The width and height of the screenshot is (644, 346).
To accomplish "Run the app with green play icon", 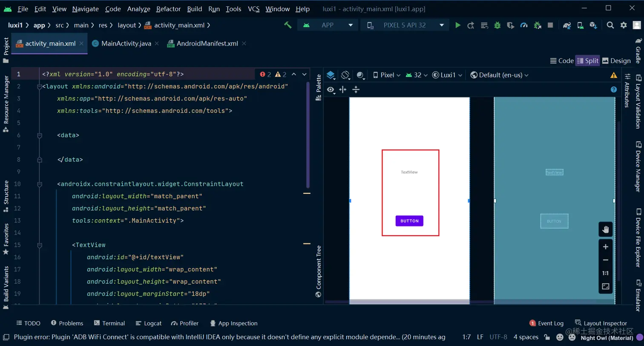I will pos(457,25).
